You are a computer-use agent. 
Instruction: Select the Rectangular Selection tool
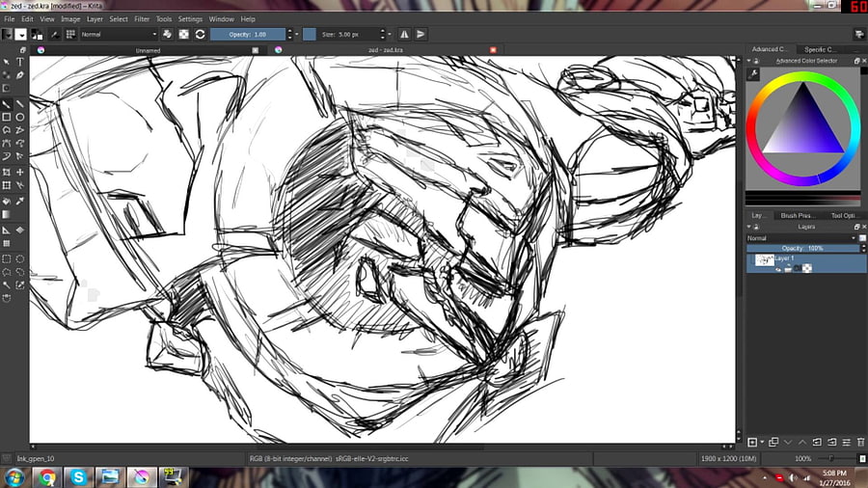[7, 258]
